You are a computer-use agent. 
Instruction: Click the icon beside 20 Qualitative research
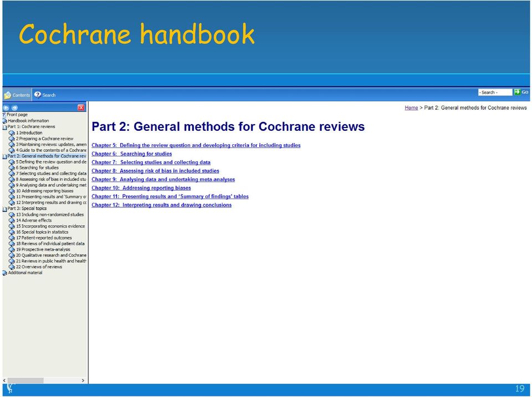click(x=12, y=255)
